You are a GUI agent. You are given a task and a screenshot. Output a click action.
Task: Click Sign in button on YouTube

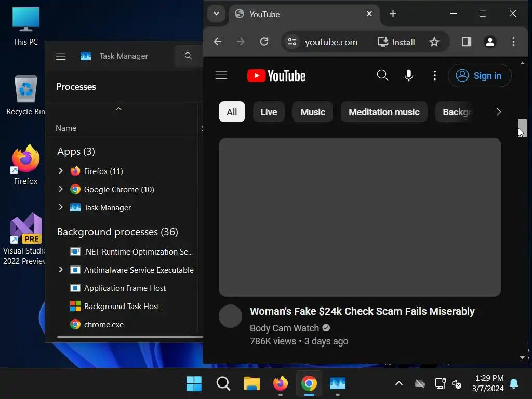pyautogui.click(x=480, y=76)
